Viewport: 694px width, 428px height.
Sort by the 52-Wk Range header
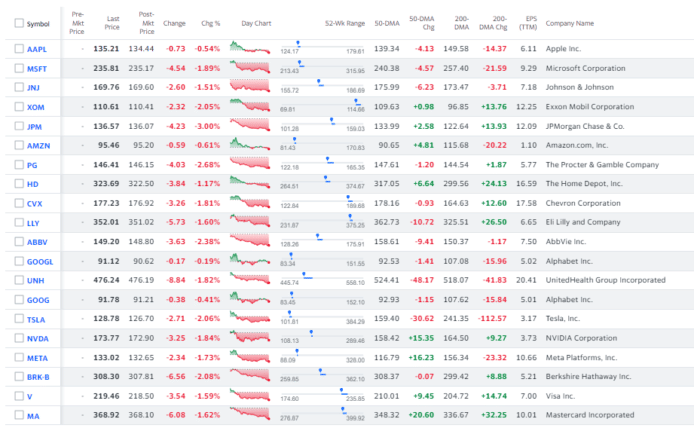tap(345, 23)
